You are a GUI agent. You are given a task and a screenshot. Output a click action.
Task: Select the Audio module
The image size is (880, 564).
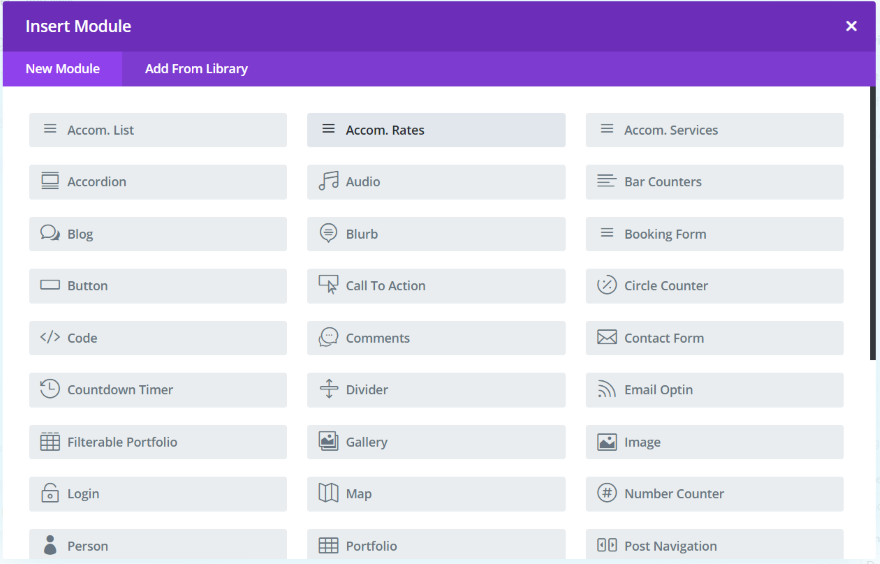[436, 182]
